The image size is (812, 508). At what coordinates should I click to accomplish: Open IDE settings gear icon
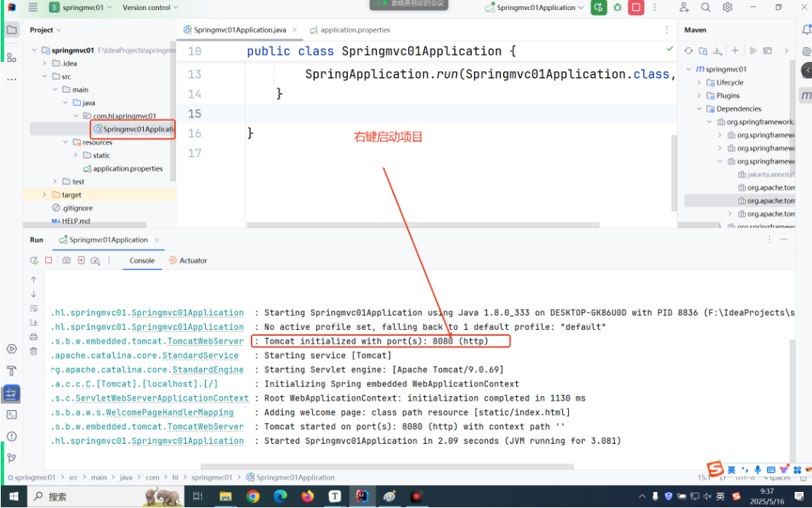point(728,7)
